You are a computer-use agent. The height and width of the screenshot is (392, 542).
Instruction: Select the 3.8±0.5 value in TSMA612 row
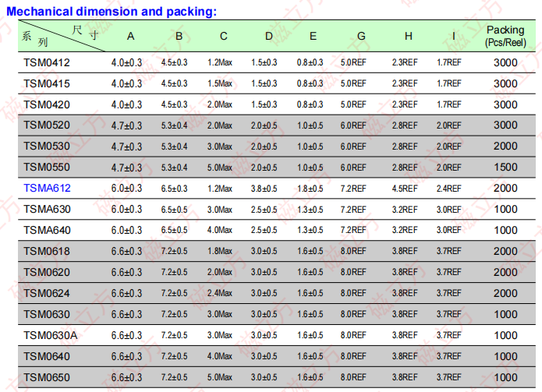click(264, 188)
